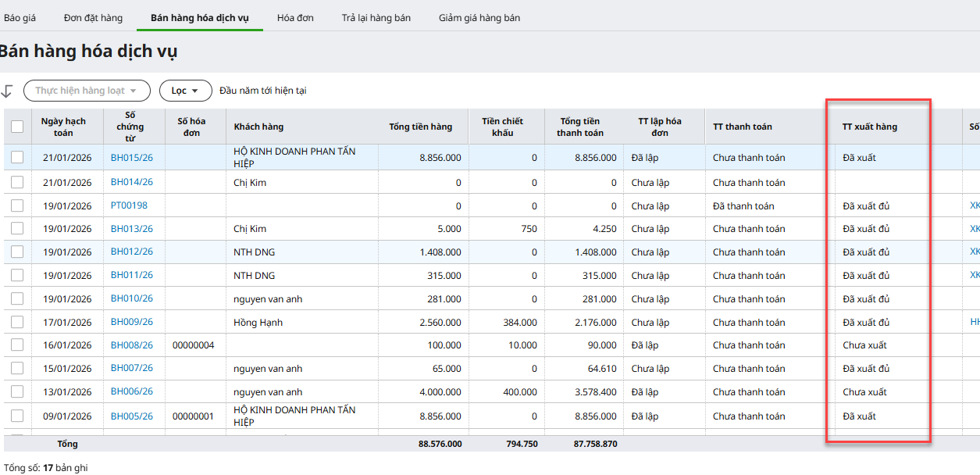Open voucher BH005/26
This screenshot has width=980, height=475.
pyautogui.click(x=131, y=416)
